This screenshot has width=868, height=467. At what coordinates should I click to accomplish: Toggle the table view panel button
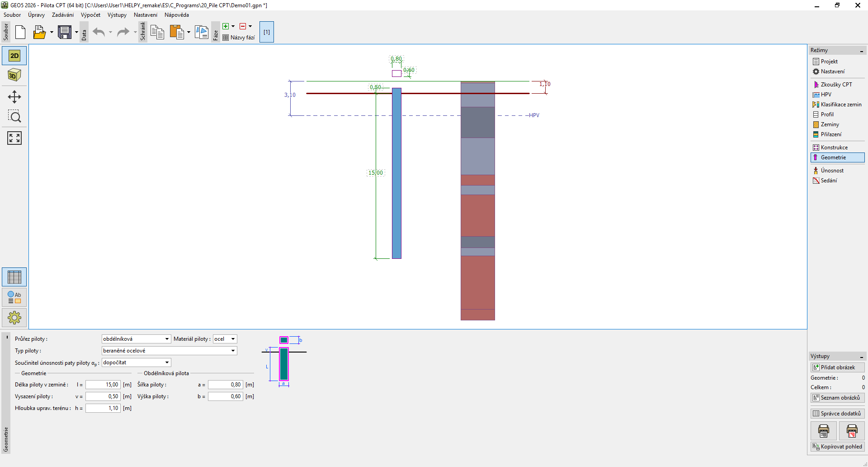pyautogui.click(x=14, y=277)
